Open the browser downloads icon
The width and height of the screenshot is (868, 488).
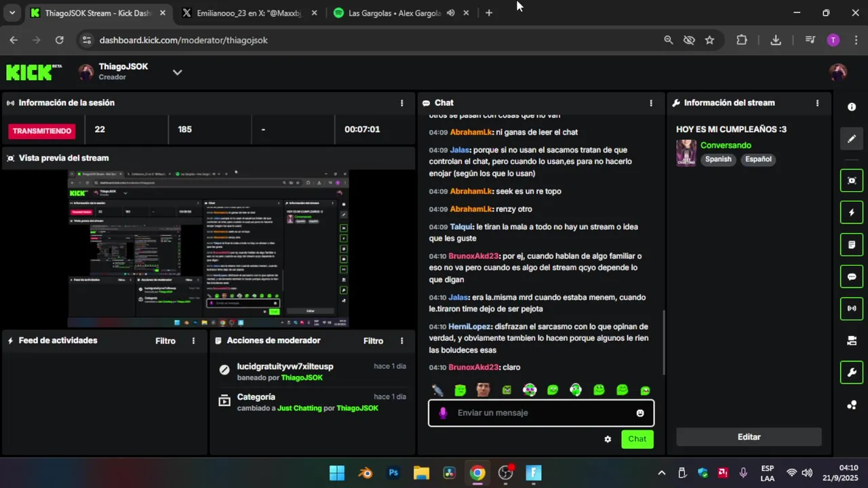[776, 40]
